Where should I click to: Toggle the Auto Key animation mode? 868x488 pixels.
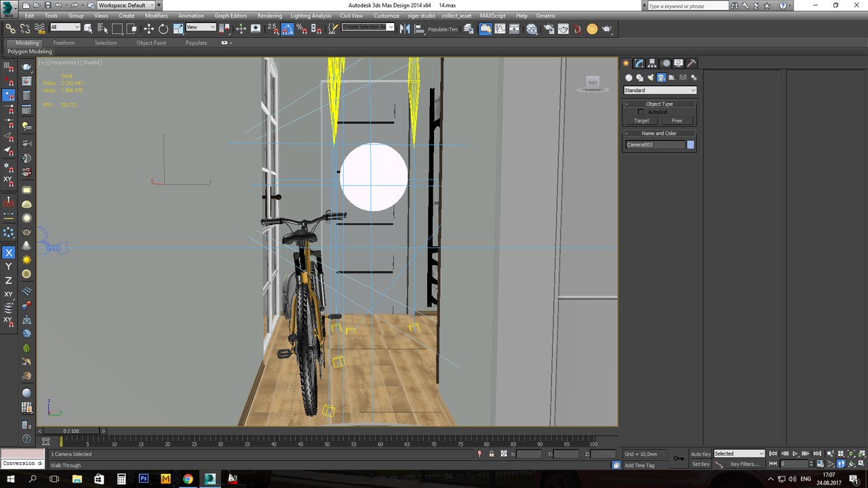701,453
